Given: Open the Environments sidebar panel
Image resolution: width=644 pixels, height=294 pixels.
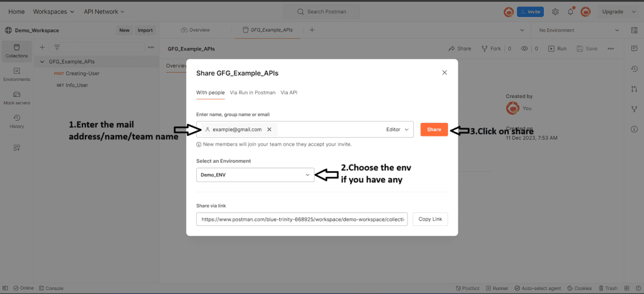Looking at the screenshot, I should pyautogui.click(x=17, y=75).
